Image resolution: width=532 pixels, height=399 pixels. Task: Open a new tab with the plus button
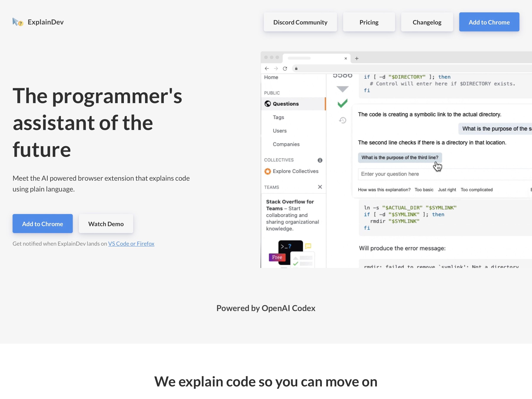[x=357, y=58]
